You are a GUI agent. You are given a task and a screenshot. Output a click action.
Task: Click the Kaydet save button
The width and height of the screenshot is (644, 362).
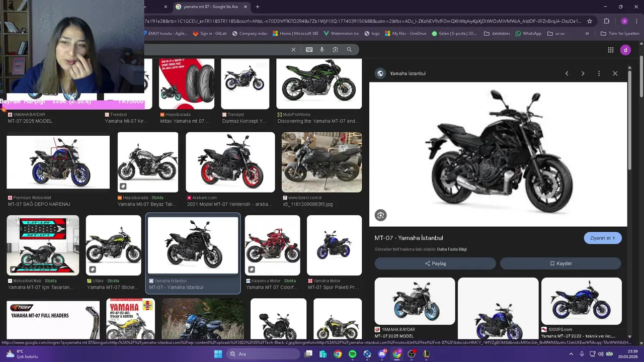560,263
